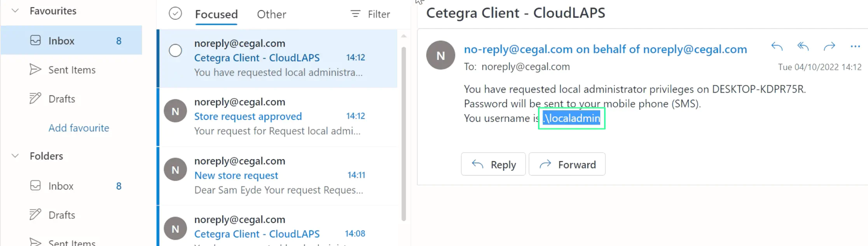Click the Reply button below the message
868x246 pixels.
pyautogui.click(x=493, y=164)
